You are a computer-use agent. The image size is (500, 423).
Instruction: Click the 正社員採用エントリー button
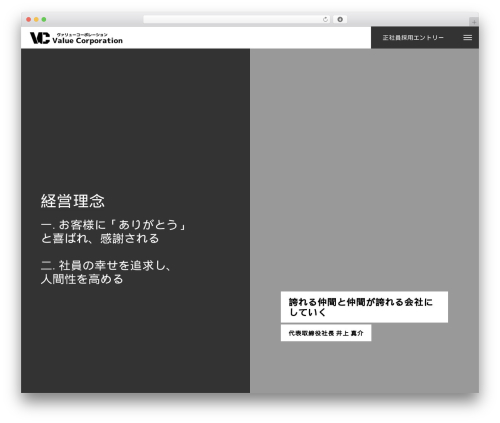click(x=413, y=38)
